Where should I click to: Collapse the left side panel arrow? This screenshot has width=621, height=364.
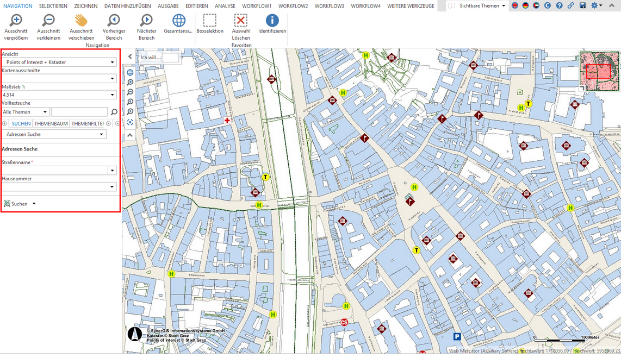click(x=130, y=57)
